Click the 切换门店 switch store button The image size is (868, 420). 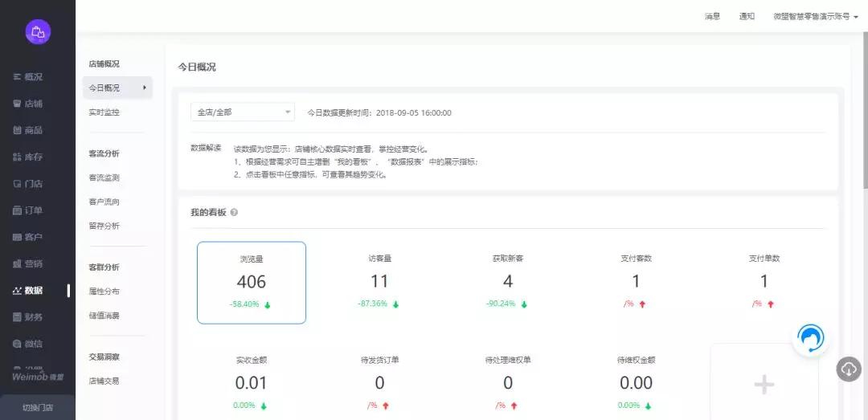pos(38,407)
